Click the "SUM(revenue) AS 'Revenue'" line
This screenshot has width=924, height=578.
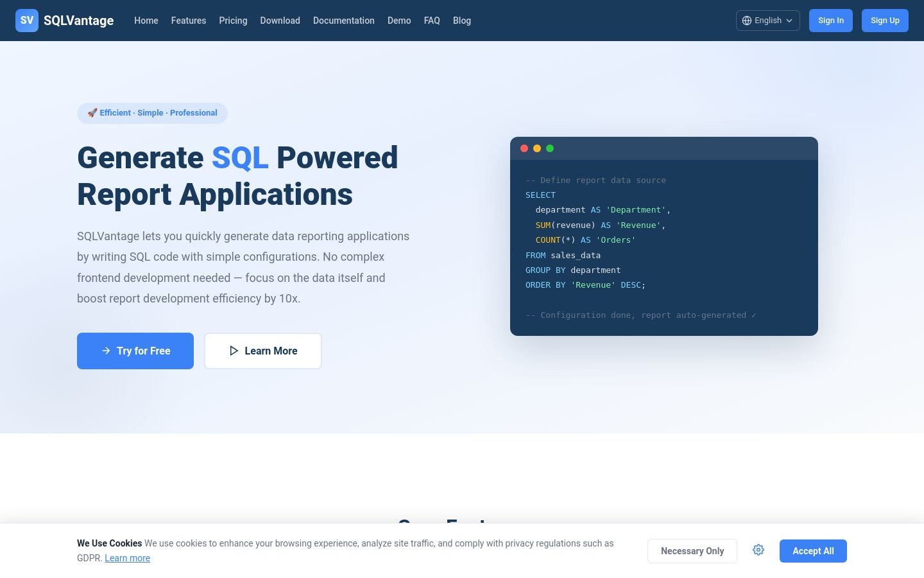pyautogui.click(x=601, y=225)
